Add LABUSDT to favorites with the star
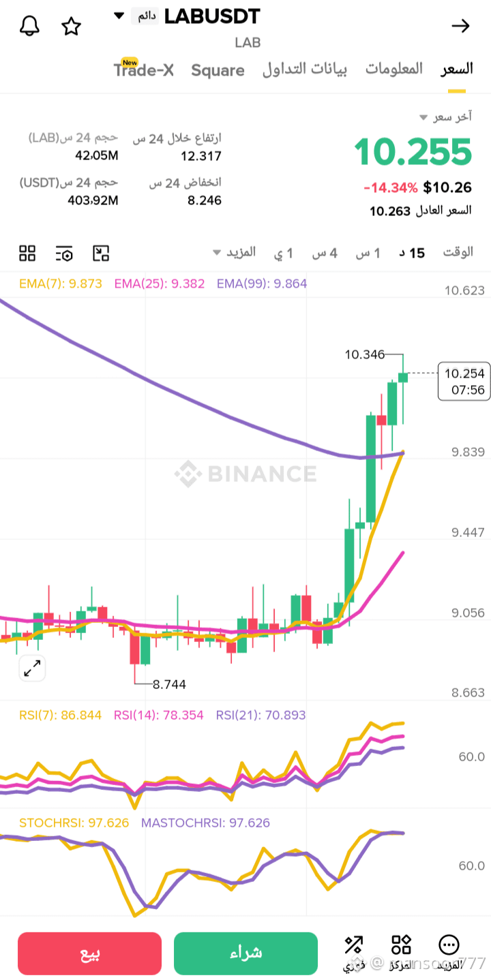This screenshot has width=491, height=980. pos(71,26)
